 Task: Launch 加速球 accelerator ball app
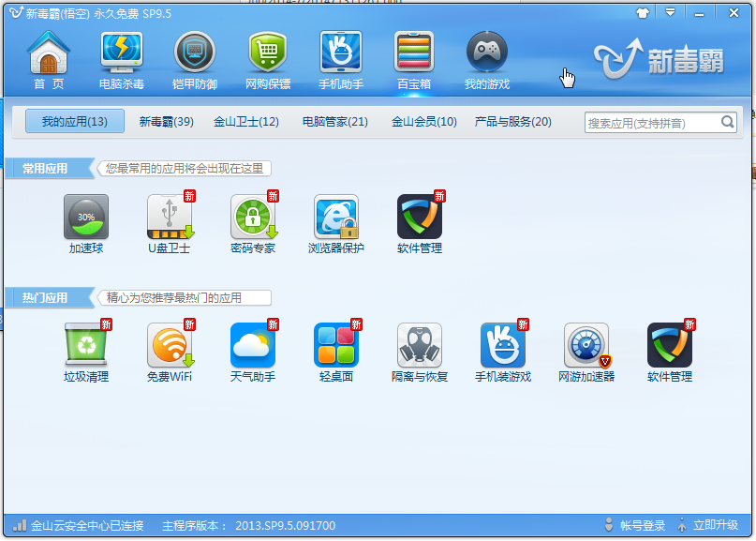click(x=86, y=224)
